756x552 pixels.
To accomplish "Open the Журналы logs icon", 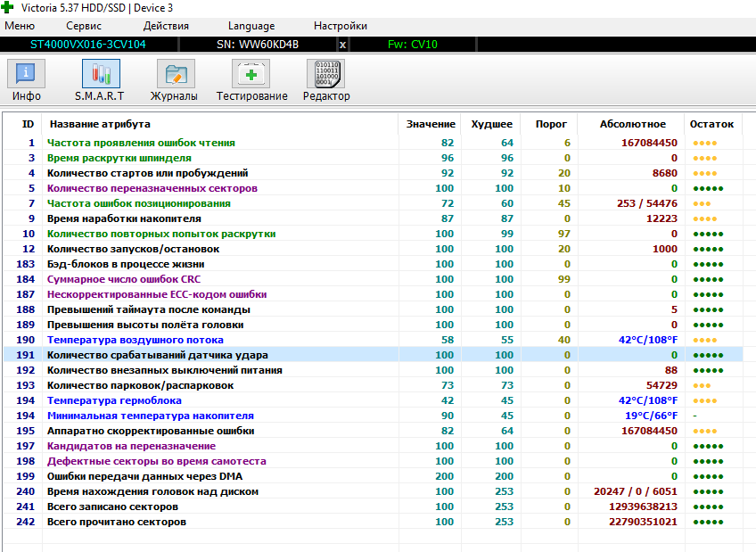I will tap(175, 80).
